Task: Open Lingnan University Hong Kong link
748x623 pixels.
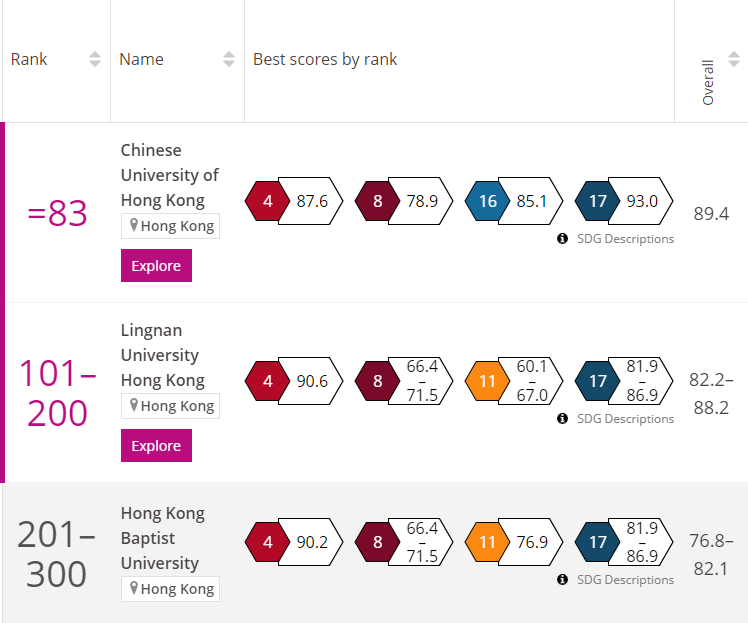Action: coord(163,355)
